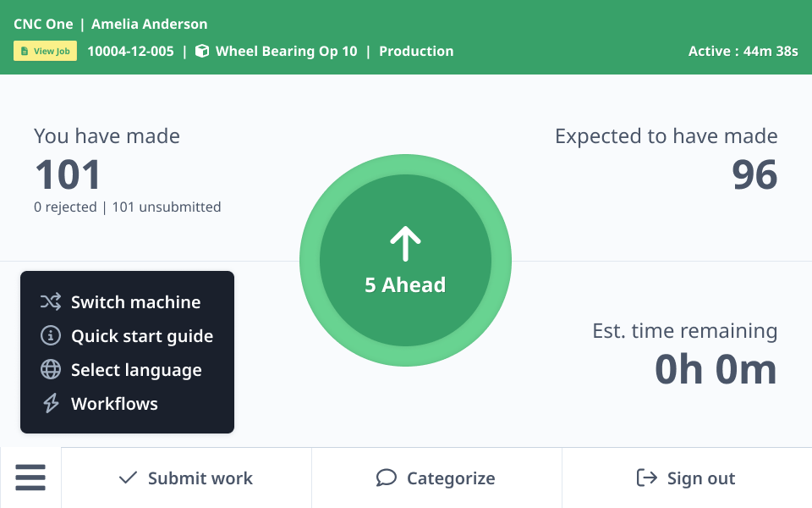Open Quick start guide menu entry
The height and width of the screenshot is (508, 812).
coord(141,336)
